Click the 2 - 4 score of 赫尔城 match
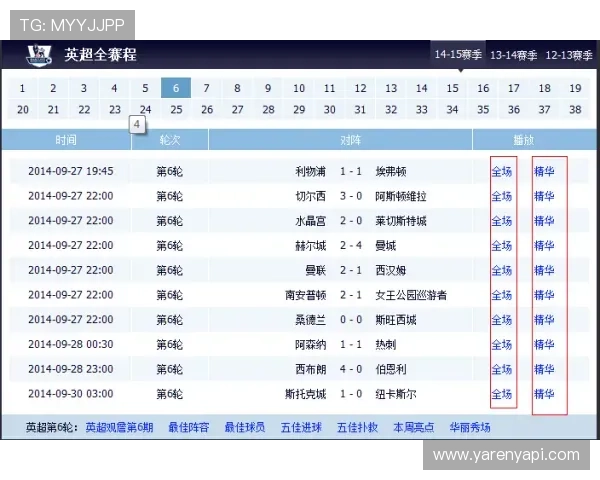This screenshot has height=480, width=600. (x=351, y=245)
